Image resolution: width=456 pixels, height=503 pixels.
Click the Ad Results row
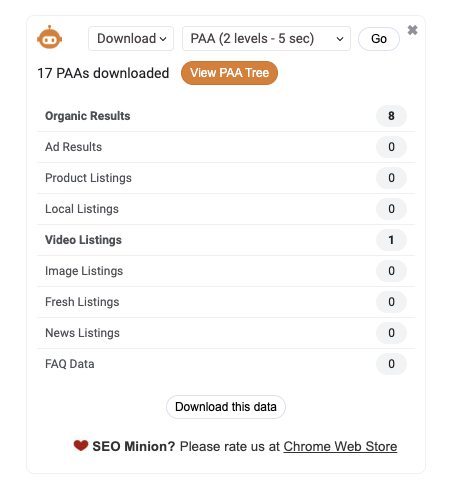[x=226, y=147]
